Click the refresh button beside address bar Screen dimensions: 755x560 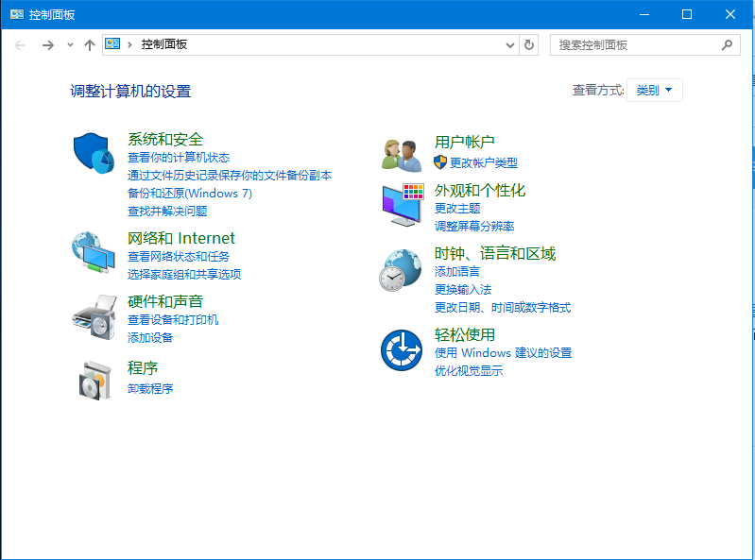pyautogui.click(x=529, y=44)
